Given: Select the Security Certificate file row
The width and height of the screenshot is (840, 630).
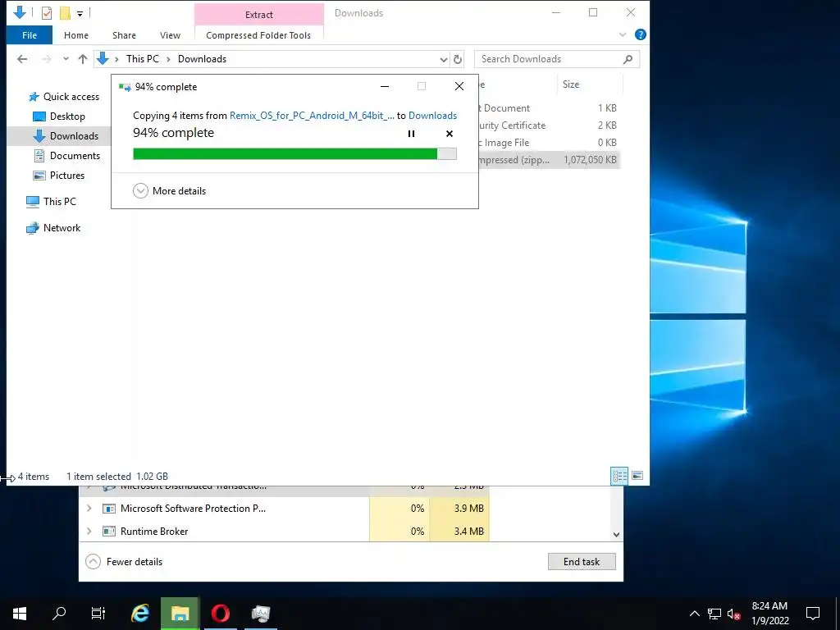Looking at the screenshot, I should [x=549, y=126].
